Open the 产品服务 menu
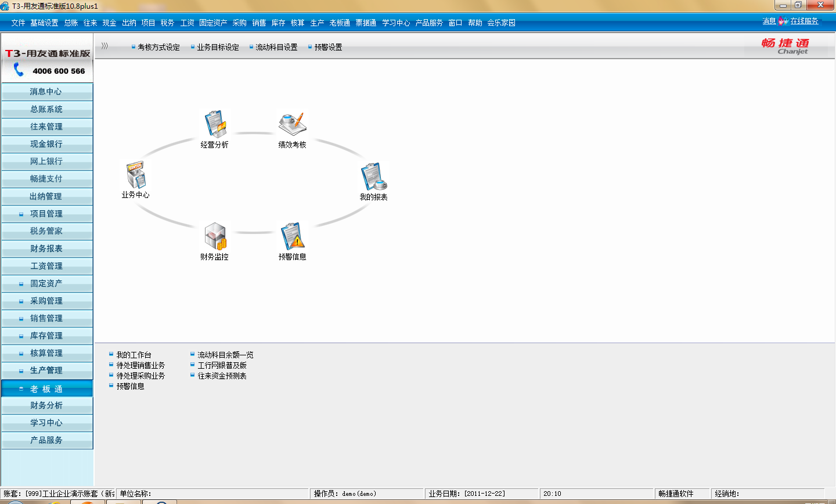Viewport: 836px width, 504px height. (429, 23)
